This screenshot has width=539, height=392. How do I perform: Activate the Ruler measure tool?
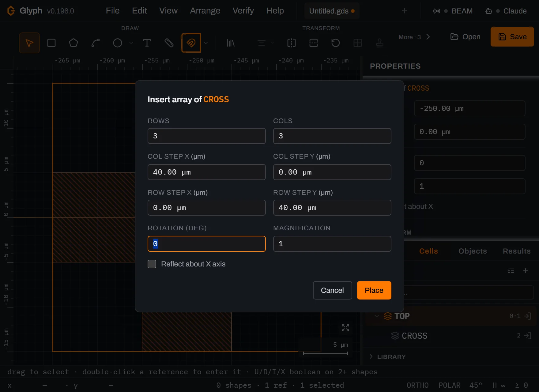coord(169,43)
